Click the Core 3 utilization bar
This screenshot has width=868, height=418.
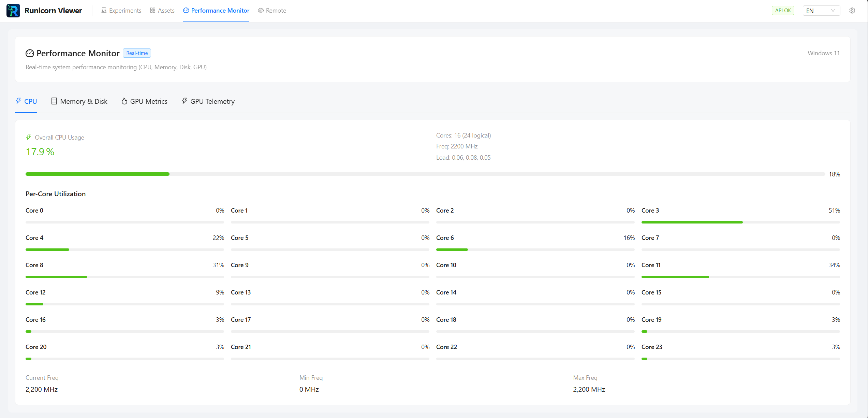(740, 222)
